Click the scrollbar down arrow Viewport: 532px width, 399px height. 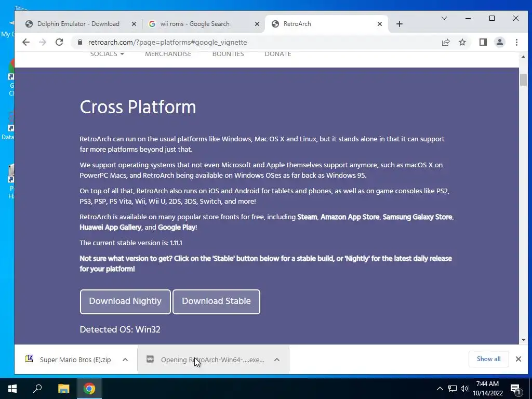(523, 340)
